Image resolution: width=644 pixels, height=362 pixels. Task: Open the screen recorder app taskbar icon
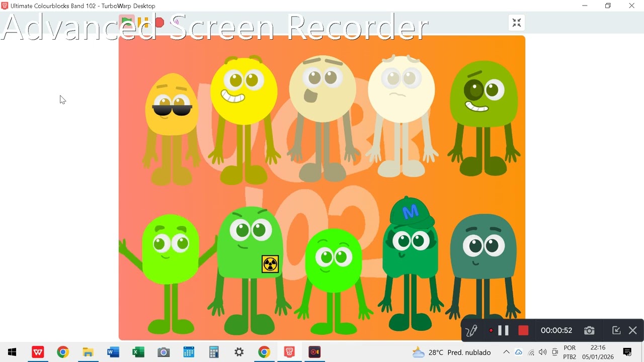314,352
